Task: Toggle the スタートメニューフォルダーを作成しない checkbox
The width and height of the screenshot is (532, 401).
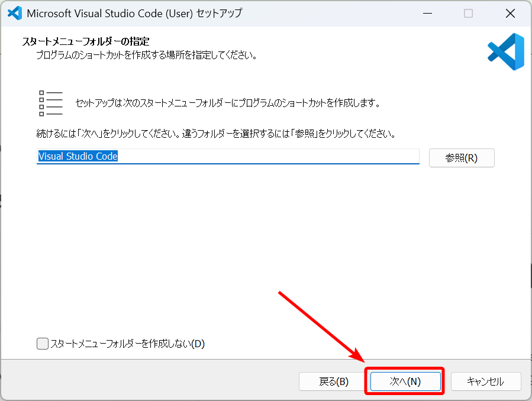Action: [x=43, y=344]
